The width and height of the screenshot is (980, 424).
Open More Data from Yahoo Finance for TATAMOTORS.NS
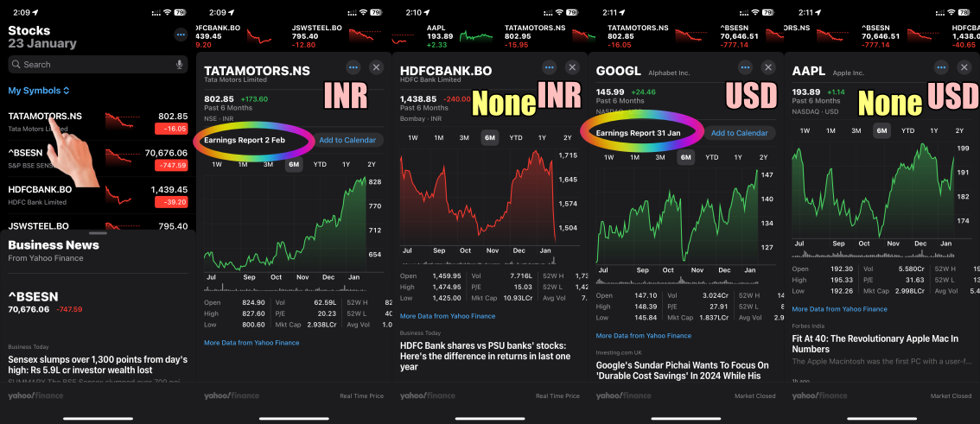pos(251,343)
